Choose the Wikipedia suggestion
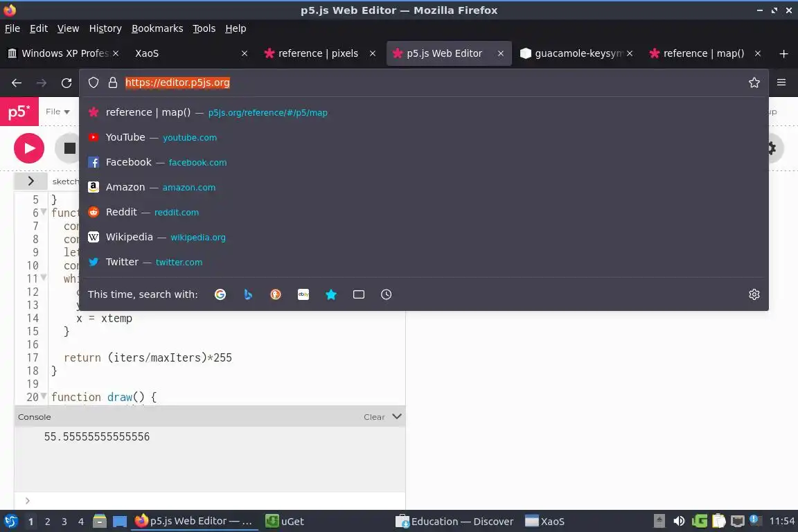The image size is (798, 532). click(424, 237)
